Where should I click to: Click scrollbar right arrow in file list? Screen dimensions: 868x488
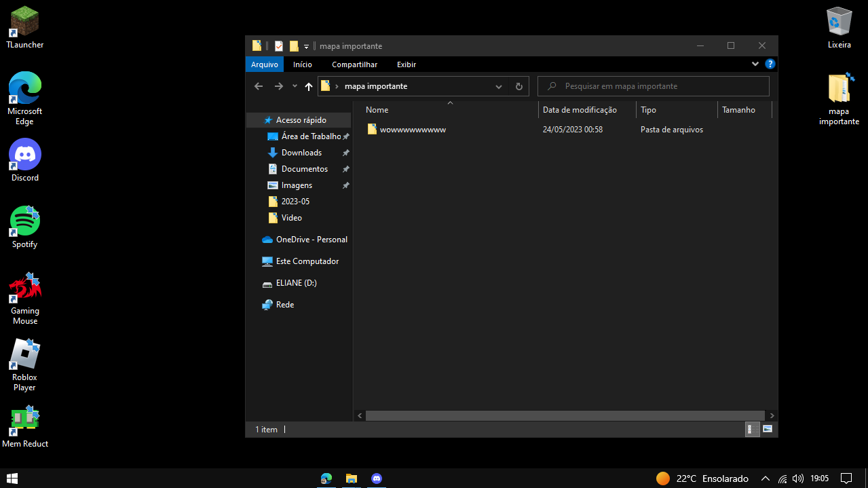[x=772, y=415]
